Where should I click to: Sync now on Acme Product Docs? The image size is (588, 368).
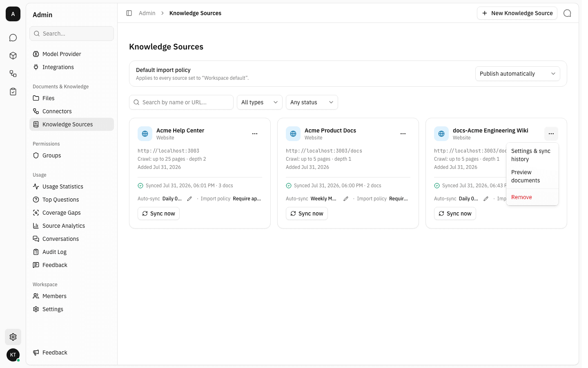point(307,213)
